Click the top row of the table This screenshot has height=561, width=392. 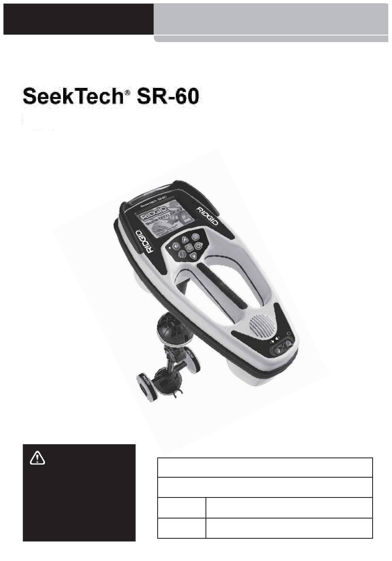tap(265, 467)
